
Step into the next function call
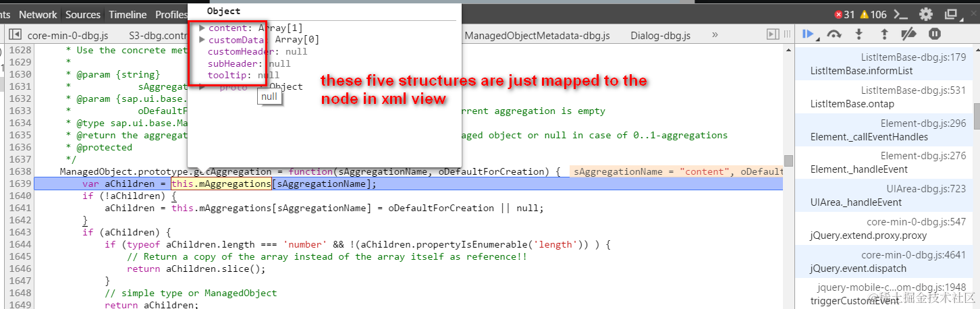click(859, 34)
